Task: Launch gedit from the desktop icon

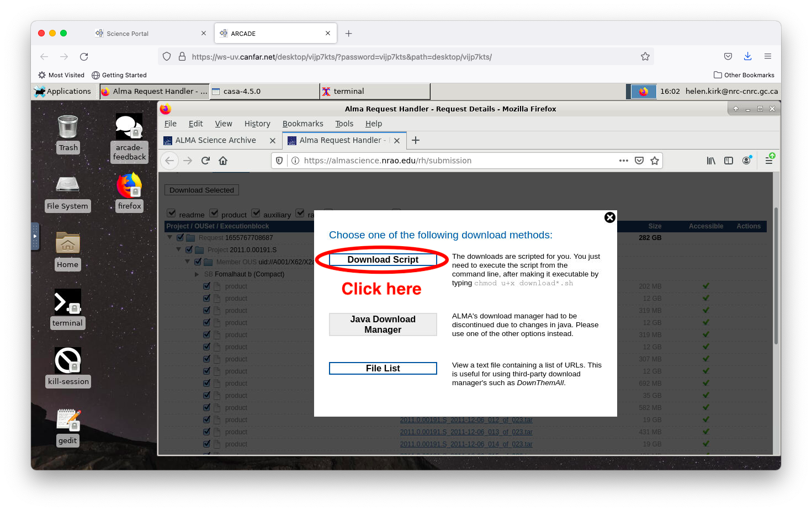Action: 68,427
